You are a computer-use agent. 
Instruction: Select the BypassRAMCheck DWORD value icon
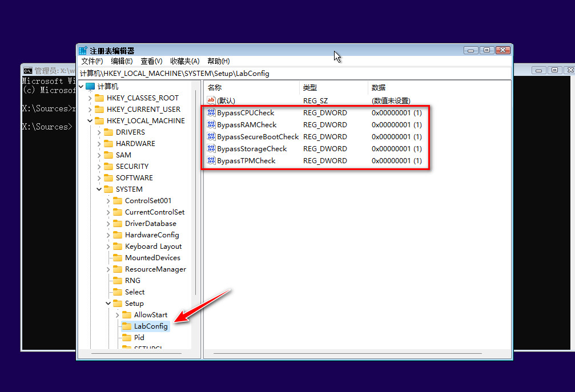tap(211, 124)
